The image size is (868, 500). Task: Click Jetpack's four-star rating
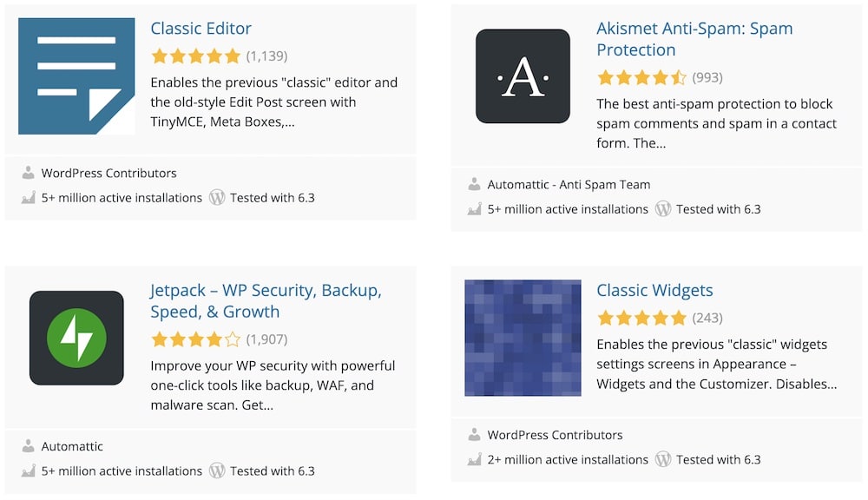point(195,339)
